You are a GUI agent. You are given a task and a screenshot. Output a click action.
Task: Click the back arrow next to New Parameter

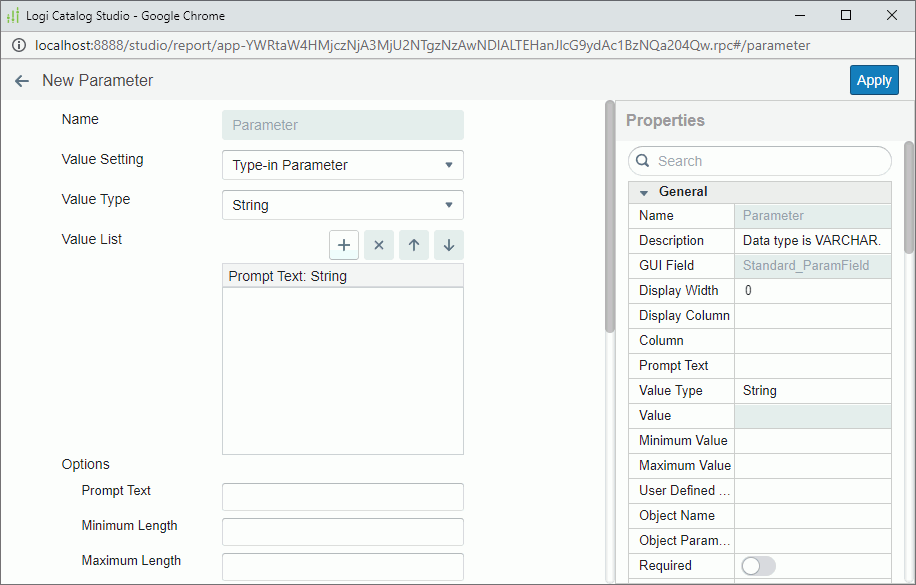click(x=21, y=81)
